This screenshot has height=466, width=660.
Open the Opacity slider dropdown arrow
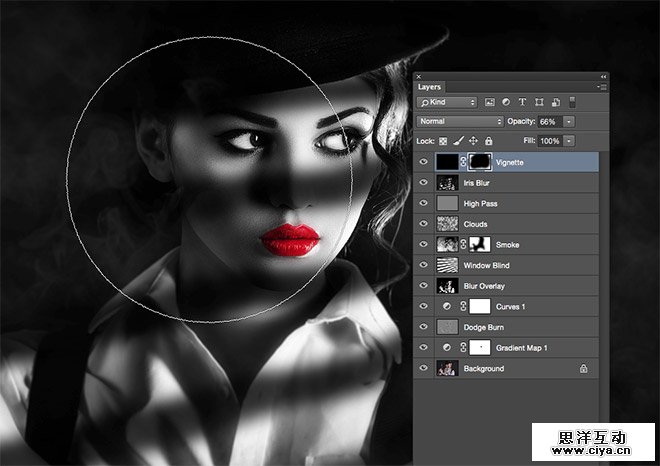tap(569, 121)
